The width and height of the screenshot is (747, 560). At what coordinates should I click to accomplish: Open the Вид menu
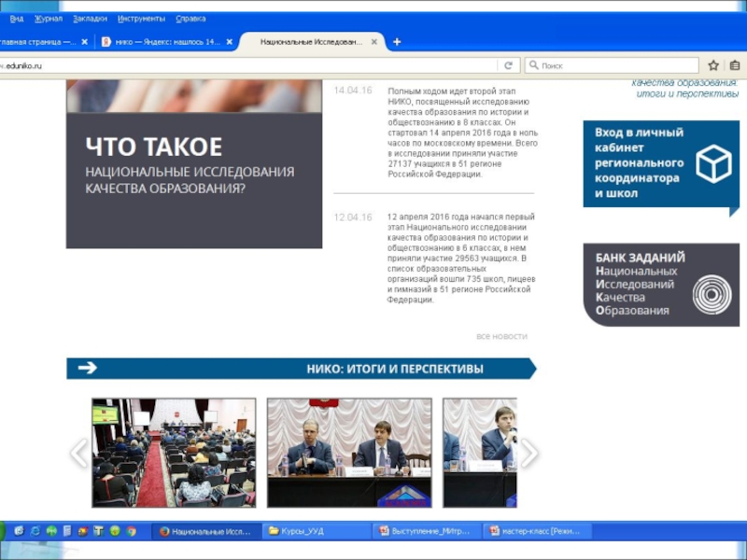[x=16, y=19]
